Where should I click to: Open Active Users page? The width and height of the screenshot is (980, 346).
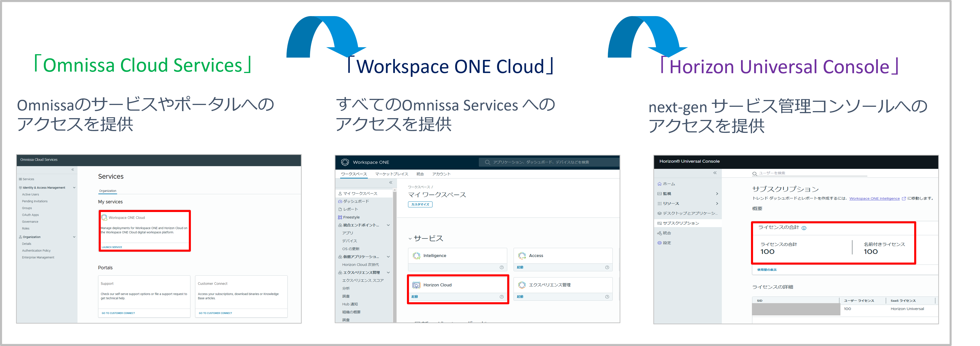click(x=30, y=194)
